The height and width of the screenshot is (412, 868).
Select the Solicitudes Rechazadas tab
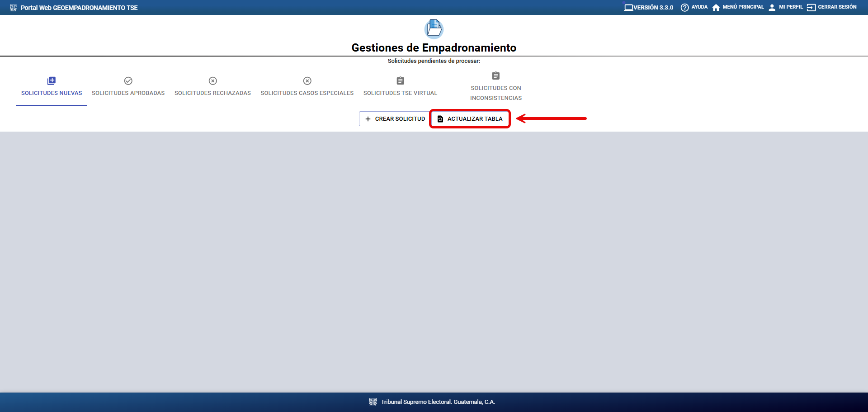tap(212, 87)
